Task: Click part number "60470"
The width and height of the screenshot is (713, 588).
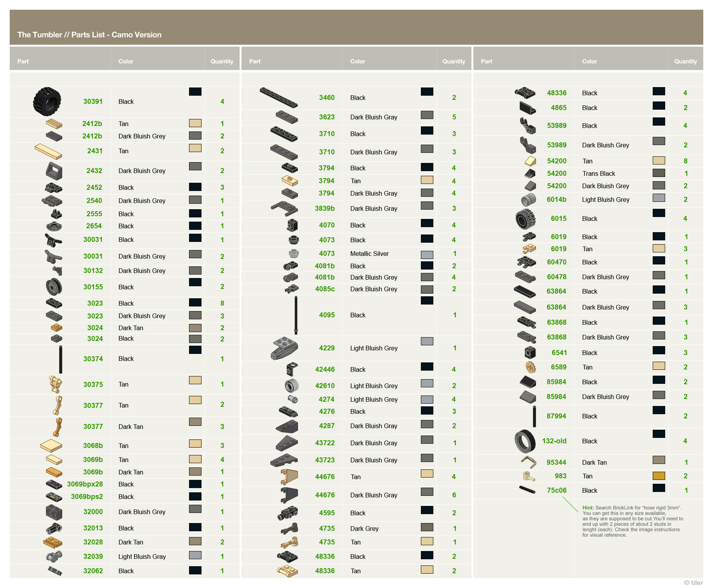Action: coord(557,262)
